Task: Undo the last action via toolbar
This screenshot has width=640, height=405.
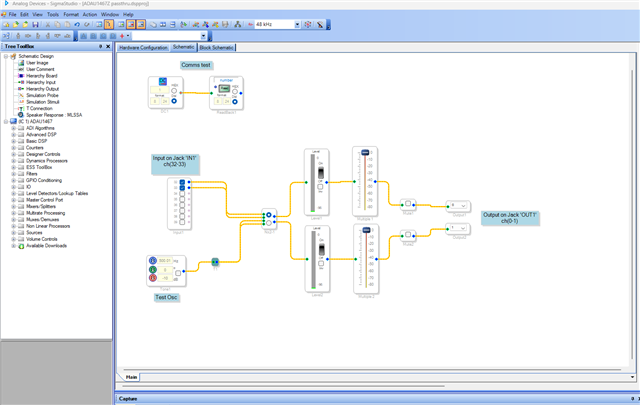Action: click(77, 24)
